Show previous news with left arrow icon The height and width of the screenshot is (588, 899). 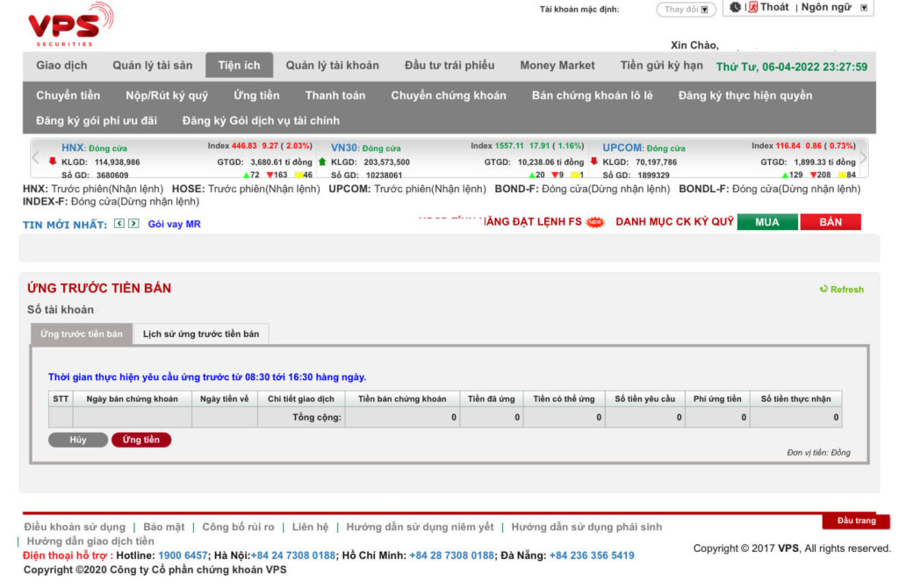pyautogui.click(x=119, y=224)
